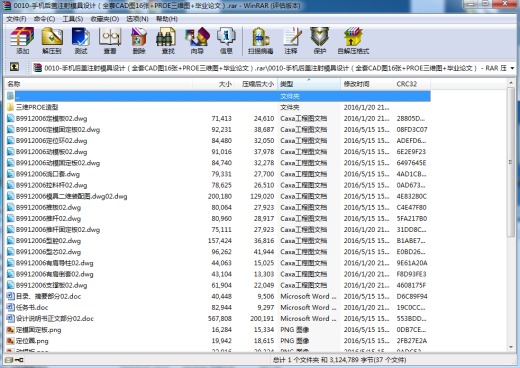Open the 文件(F) menu

tap(16, 19)
